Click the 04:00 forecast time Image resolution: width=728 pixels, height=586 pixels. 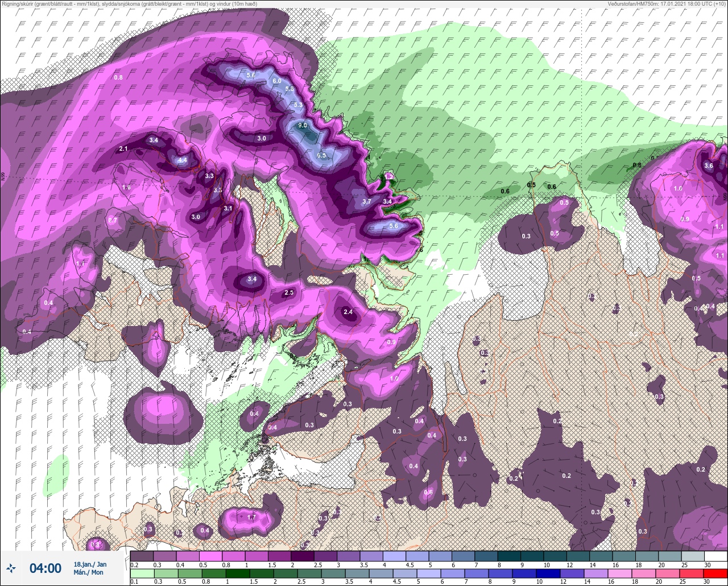(45, 568)
